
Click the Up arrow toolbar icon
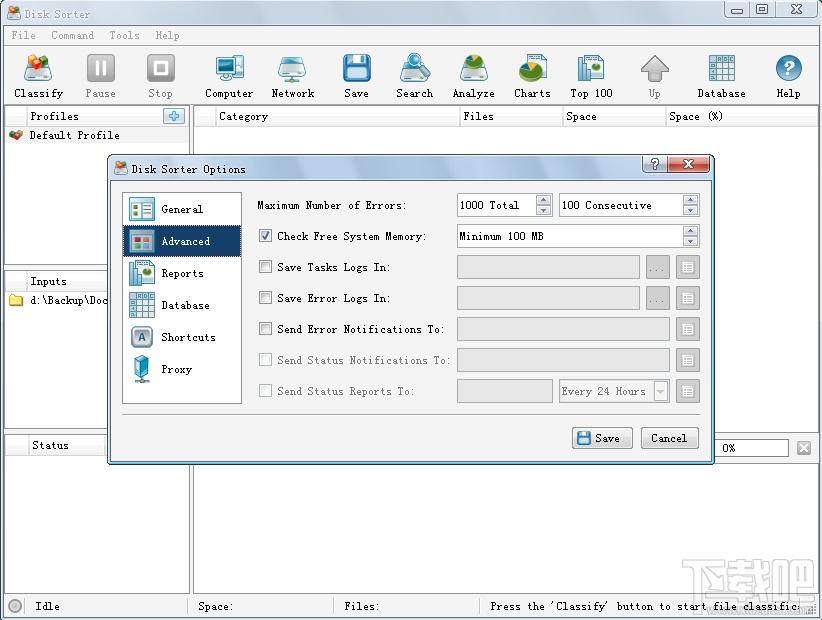[654, 77]
